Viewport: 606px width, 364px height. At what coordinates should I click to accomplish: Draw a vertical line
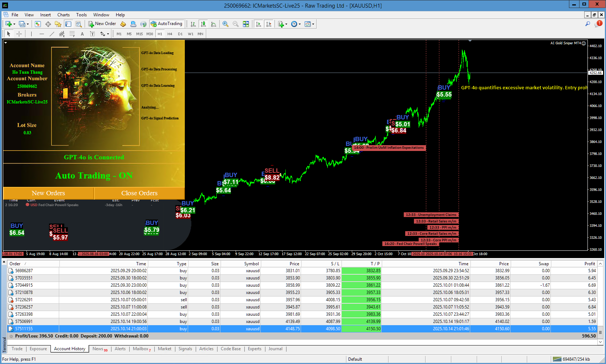(32, 34)
